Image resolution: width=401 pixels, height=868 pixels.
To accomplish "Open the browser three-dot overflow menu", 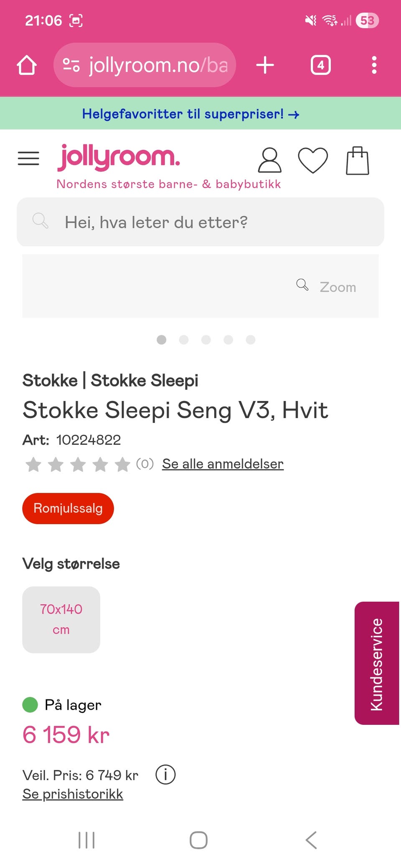I will (x=374, y=65).
